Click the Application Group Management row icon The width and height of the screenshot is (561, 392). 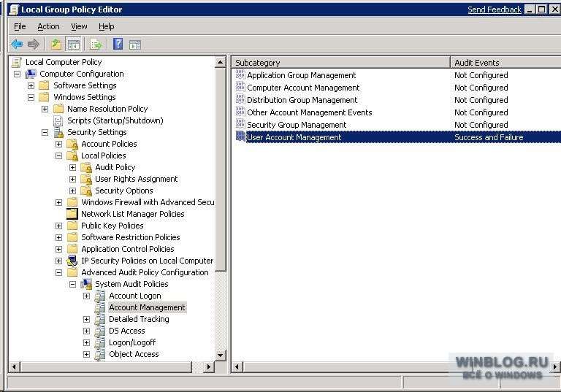240,74
